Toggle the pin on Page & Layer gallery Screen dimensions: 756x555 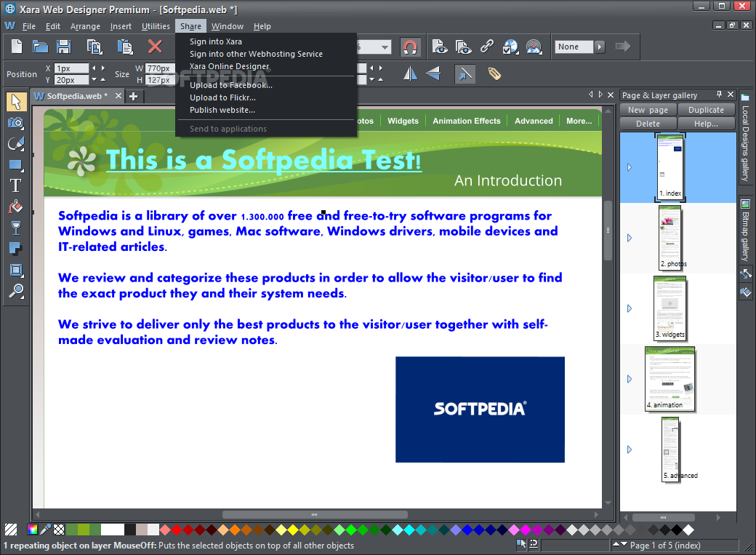point(719,94)
